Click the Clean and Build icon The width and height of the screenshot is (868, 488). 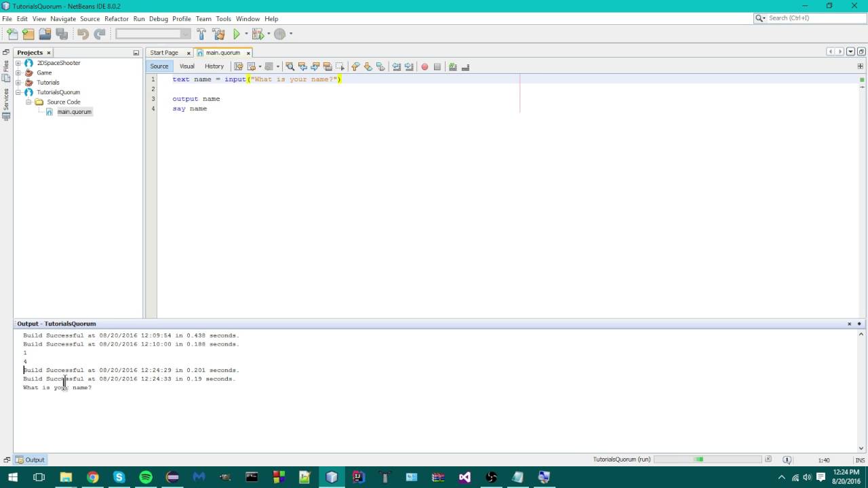pyautogui.click(x=218, y=34)
